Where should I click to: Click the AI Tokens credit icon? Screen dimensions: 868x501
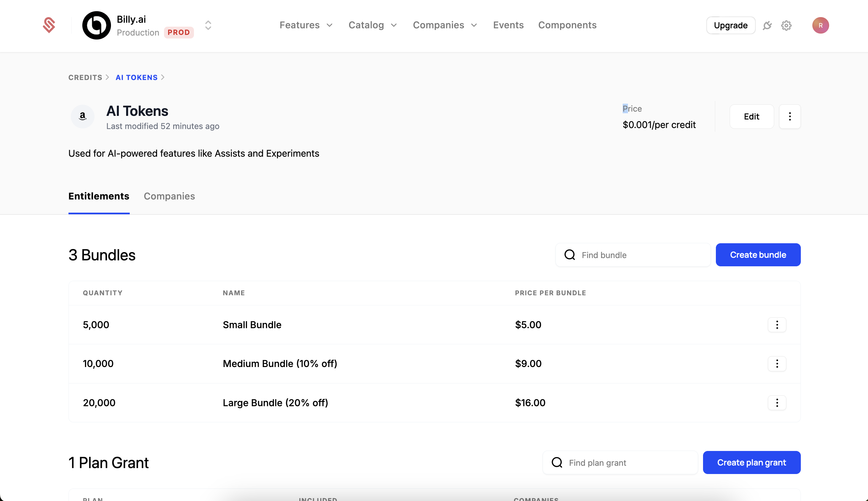[x=82, y=116]
